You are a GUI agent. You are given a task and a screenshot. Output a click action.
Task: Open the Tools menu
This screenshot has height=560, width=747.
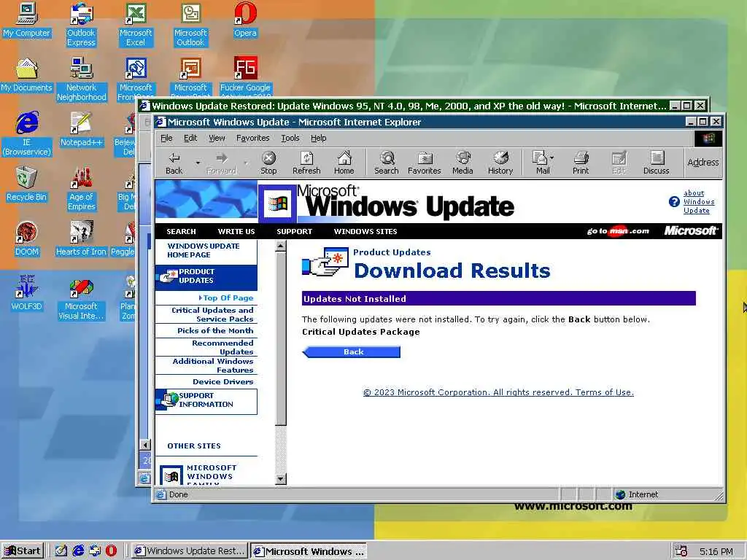click(x=290, y=138)
